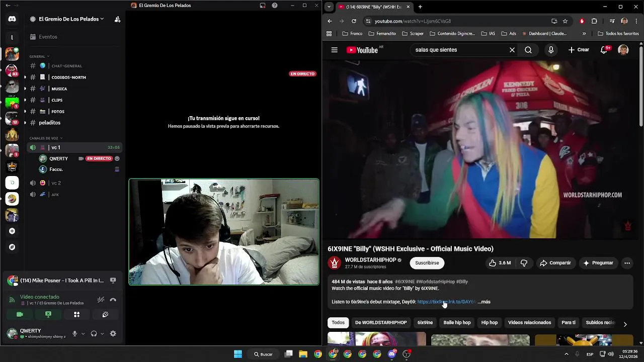Deafen with headphones icon in user panel
Screen dimensions: 644x362
pos(94,333)
